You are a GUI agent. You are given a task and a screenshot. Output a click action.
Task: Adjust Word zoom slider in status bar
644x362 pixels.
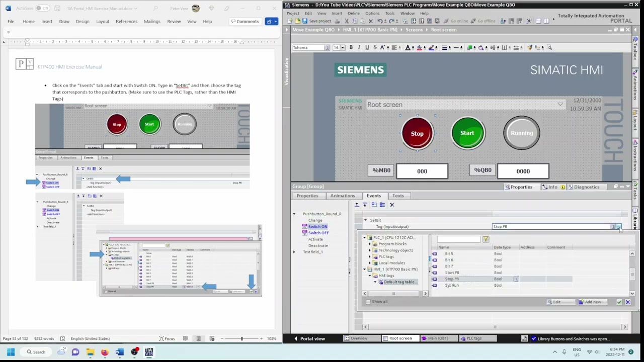pyautogui.click(x=242, y=338)
